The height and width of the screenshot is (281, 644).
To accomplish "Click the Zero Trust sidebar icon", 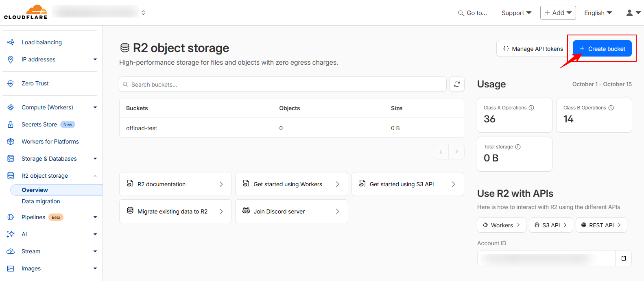I will pyautogui.click(x=11, y=83).
